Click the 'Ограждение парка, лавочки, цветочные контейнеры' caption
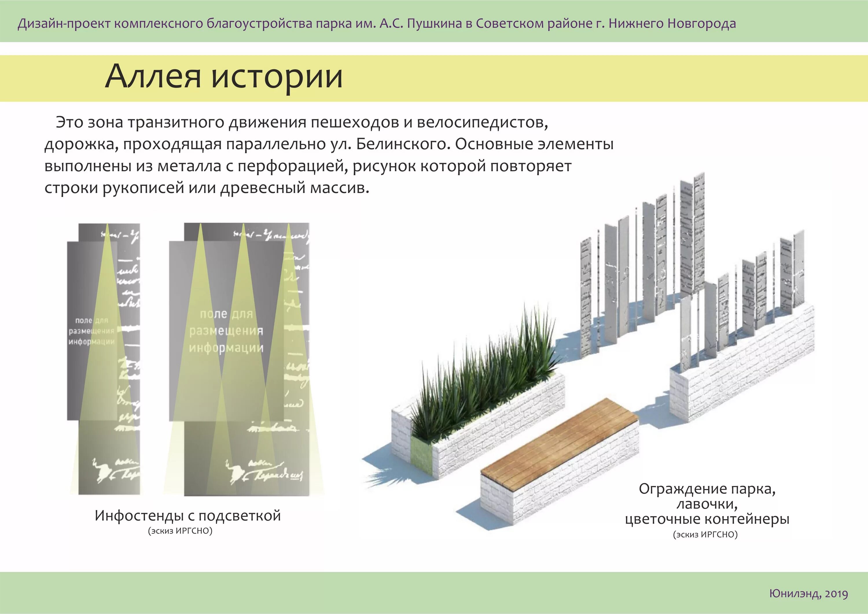868x614 pixels. (707, 504)
